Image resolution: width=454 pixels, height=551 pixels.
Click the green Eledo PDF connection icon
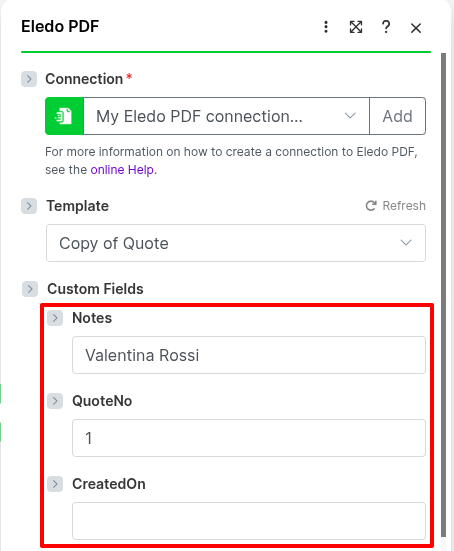point(64,116)
